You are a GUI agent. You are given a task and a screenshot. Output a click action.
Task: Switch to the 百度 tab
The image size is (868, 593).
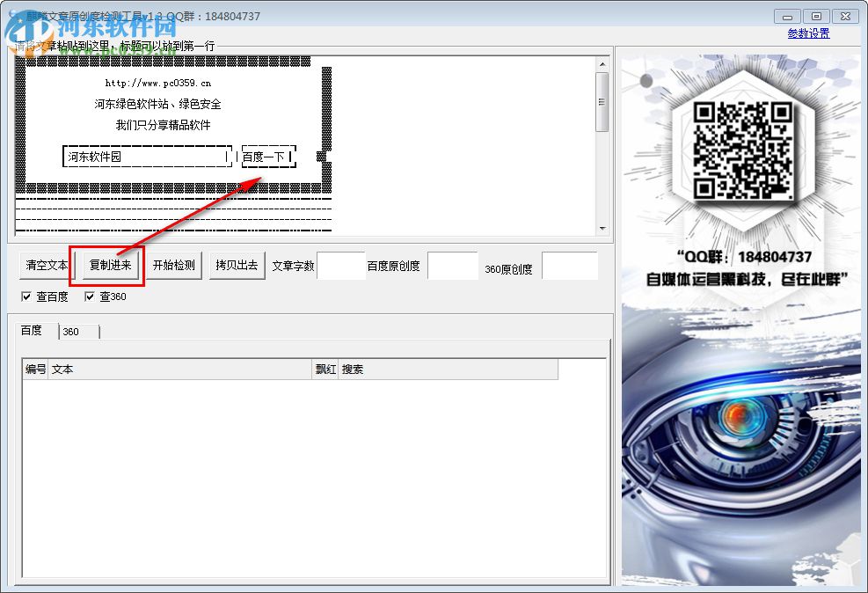[32, 331]
